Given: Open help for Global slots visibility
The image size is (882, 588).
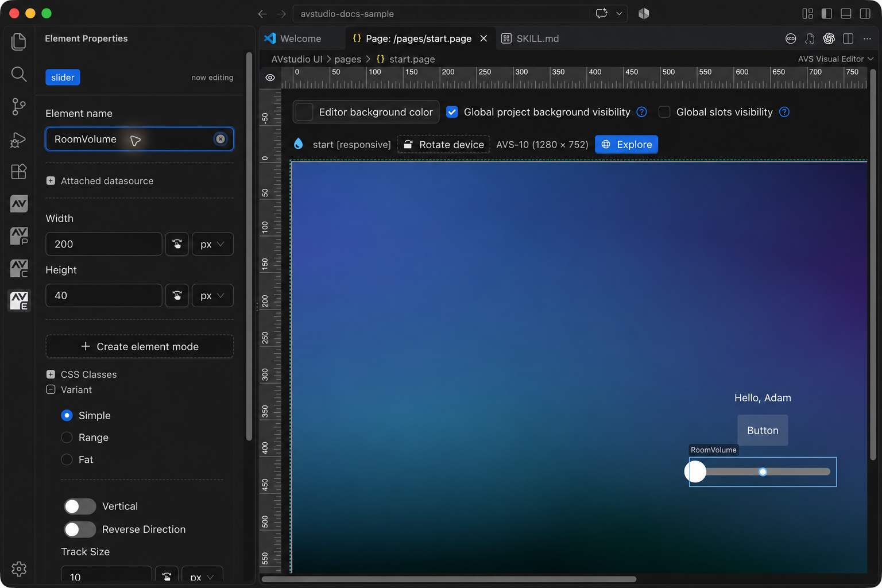Looking at the screenshot, I should [x=784, y=112].
